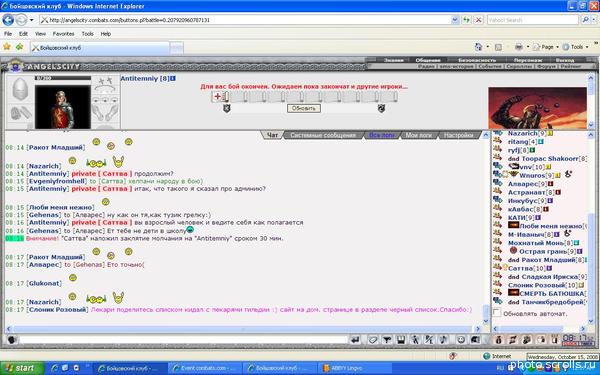Open the Общение game menu
600x375 pixels.
[427, 60]
